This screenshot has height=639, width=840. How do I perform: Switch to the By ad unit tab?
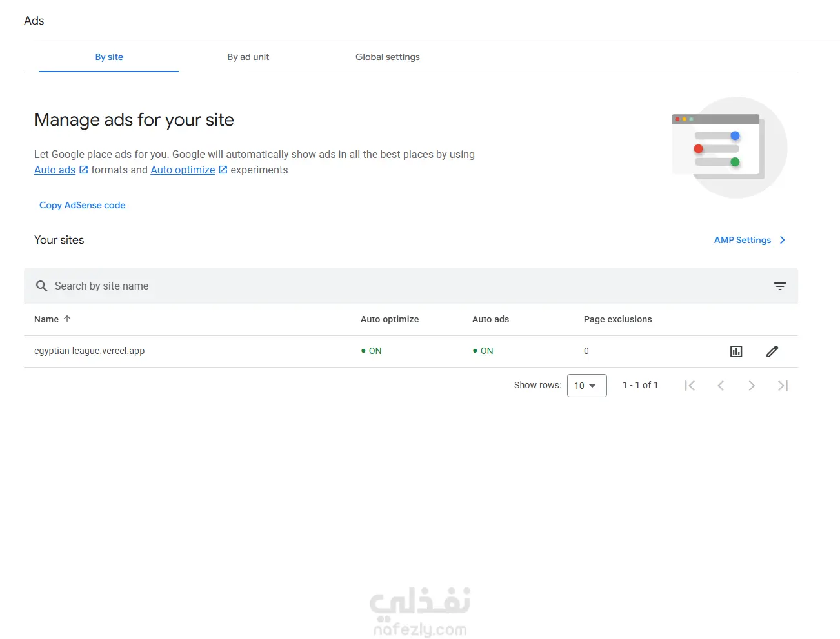coord(248,57)
